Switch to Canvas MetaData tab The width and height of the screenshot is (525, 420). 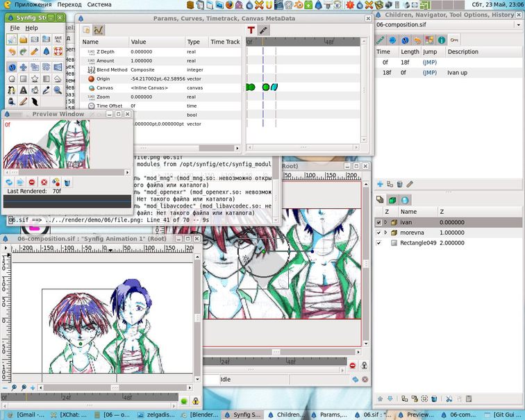click(263, 30)
